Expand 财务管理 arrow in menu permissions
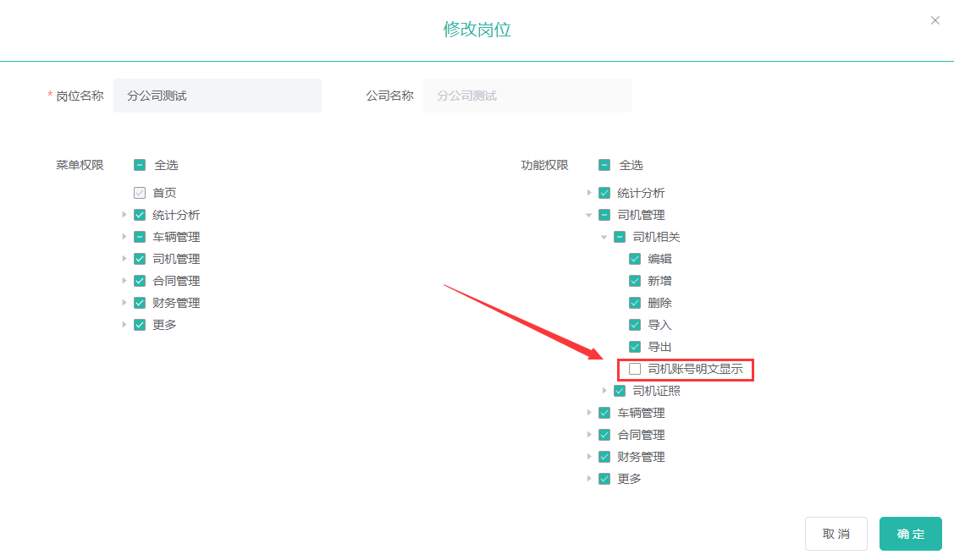 (124, 303)
